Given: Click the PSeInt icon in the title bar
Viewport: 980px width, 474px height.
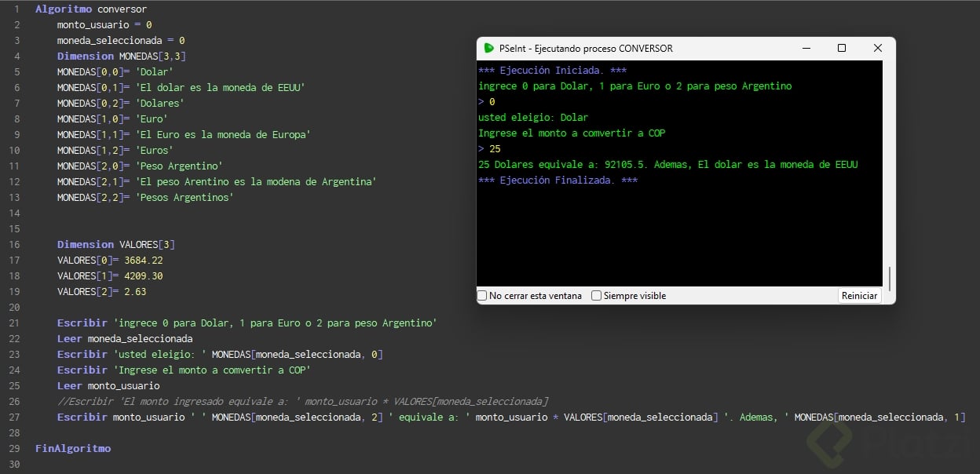Looking at the screenshot, I should (489, 48).
